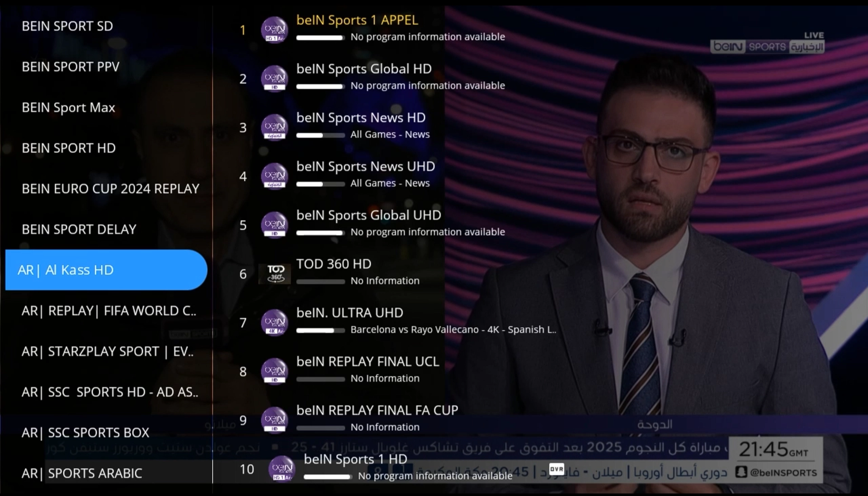Open the BEIN SPORT SD category

click(x=67, y=26)
